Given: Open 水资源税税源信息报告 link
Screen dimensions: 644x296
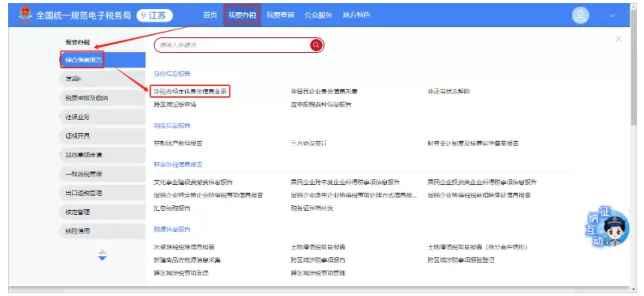Looking at the screenshot, I should point(184,247).
